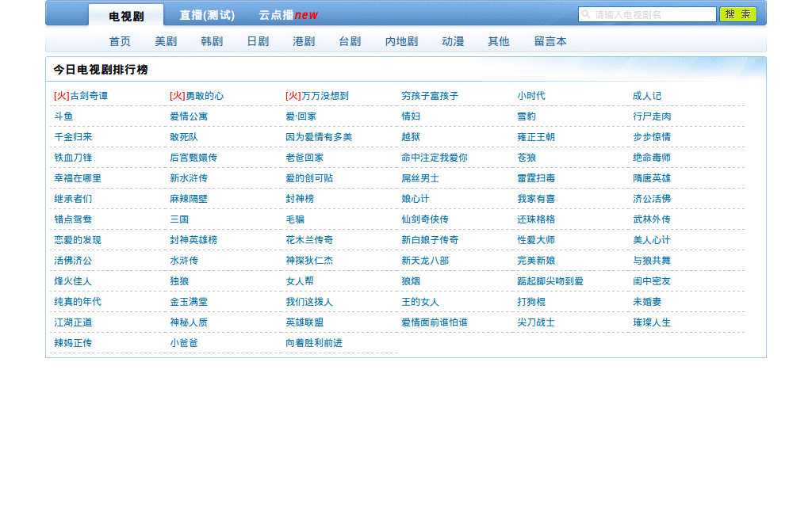812x511 pixels.
Task: Open the 内地剧 category
Action: [401, 41]
